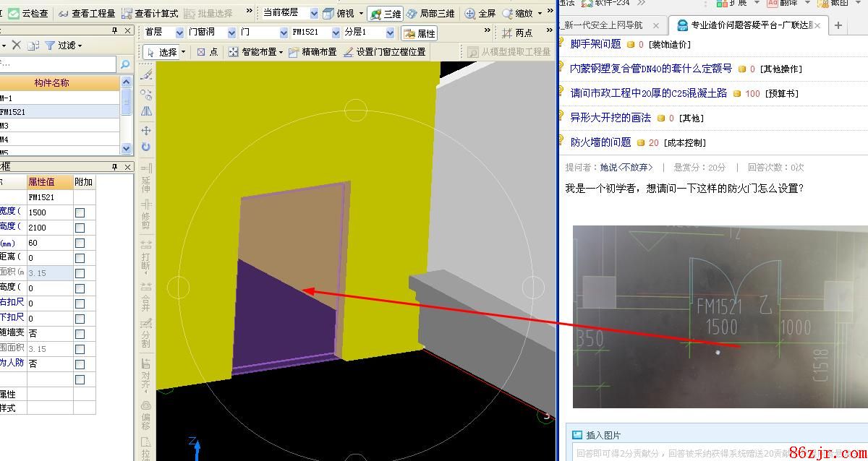Activate 局部三维 partial 3D view
Viewport: 868px width, 461px height.
click(x=430, y=13)
